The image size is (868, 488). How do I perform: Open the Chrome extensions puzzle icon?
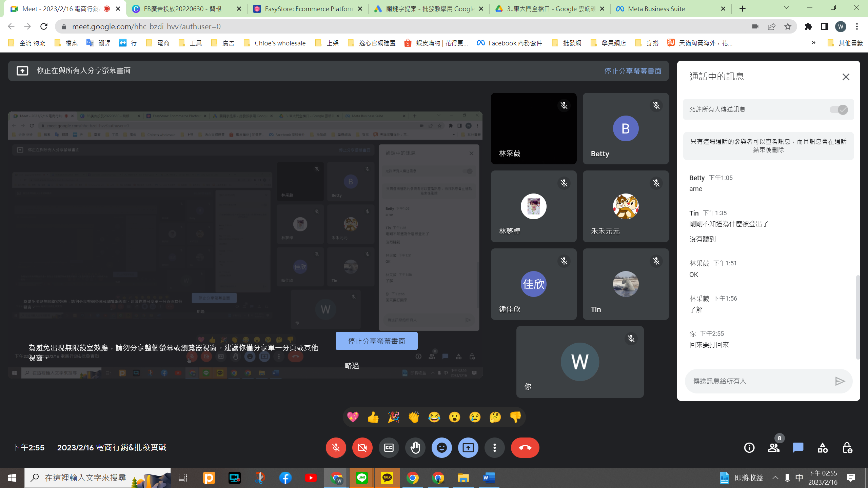[x=808, y=26]
